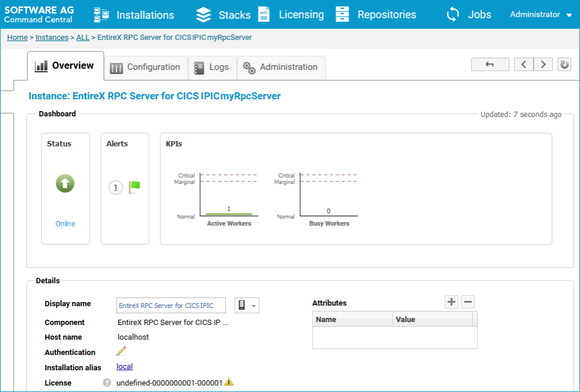The image size is (580, 392).
Task: Click the Instance title heading
Action: (155, 96)
